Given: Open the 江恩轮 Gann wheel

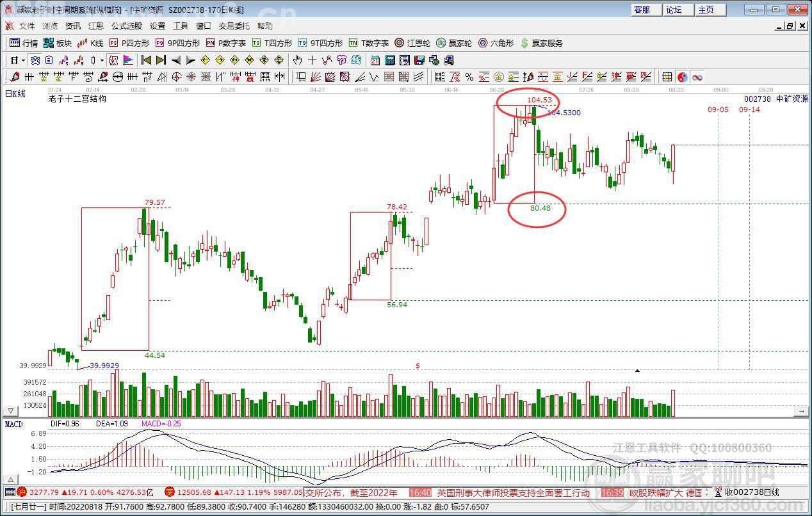Looking at the screenshot, I should 412,43.
